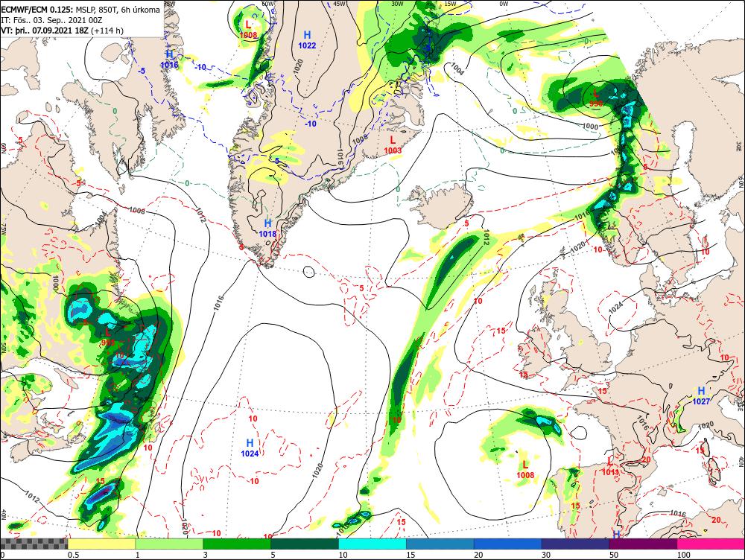Click the "L 990" low off Norway
The width and height of the screenshot is (745, 560).
tap(596, 98)
